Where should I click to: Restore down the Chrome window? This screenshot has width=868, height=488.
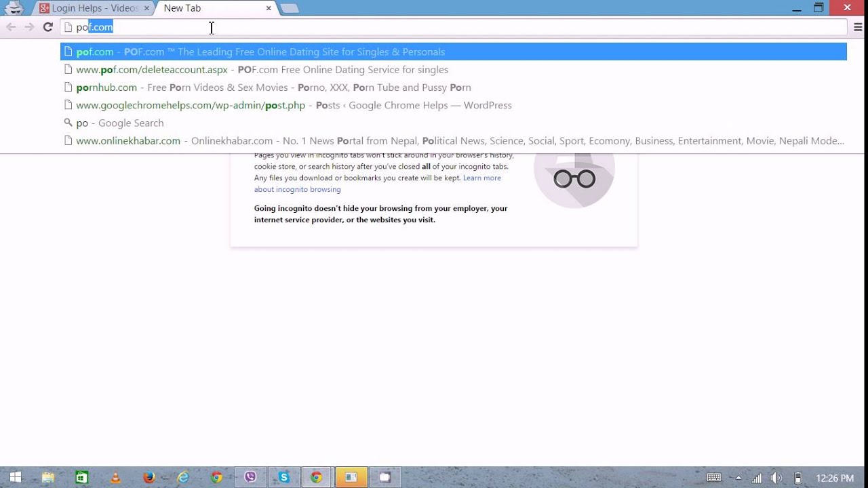(818, 8)
